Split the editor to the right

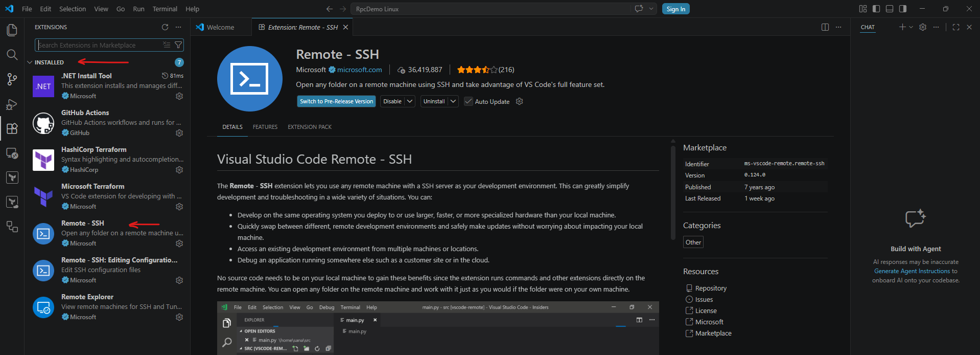(x=825, y=27)
